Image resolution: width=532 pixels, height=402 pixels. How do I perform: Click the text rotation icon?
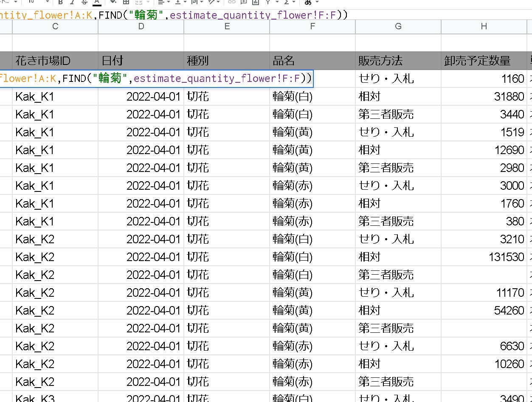point(211,3)
